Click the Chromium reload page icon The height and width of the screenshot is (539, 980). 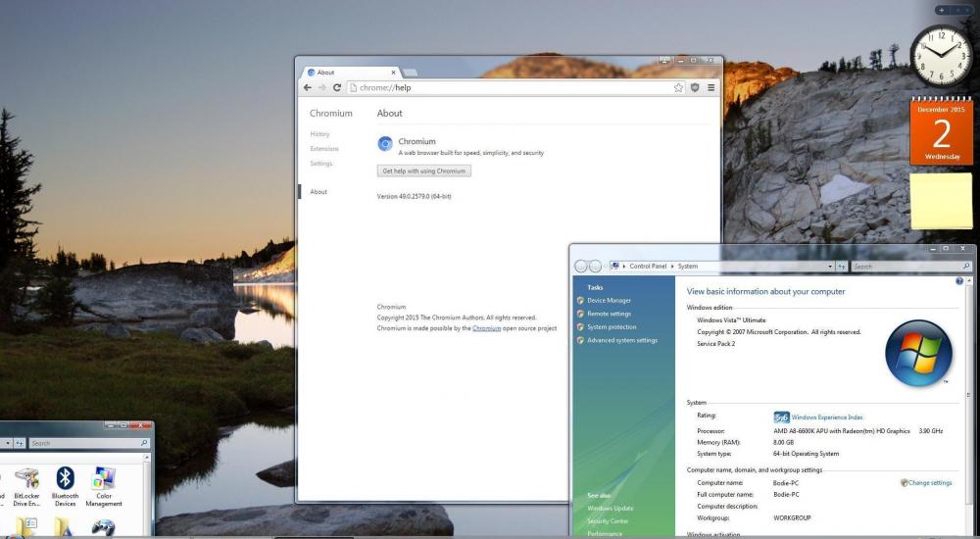click(x=337, y=87)
